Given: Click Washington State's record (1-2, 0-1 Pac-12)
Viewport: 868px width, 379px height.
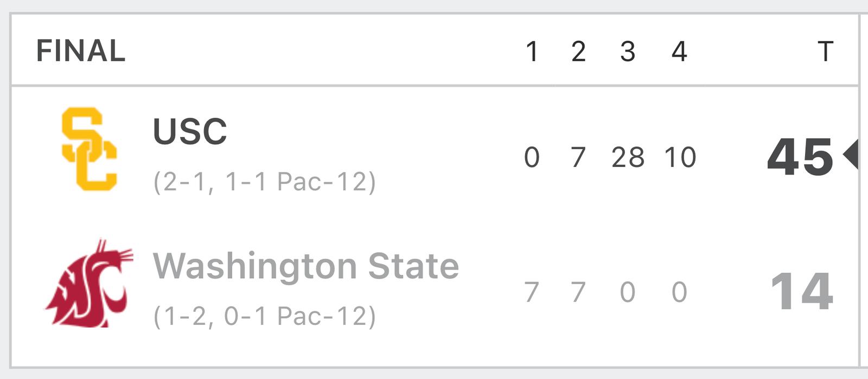Looking at the screenshot, I should (265, 317).
